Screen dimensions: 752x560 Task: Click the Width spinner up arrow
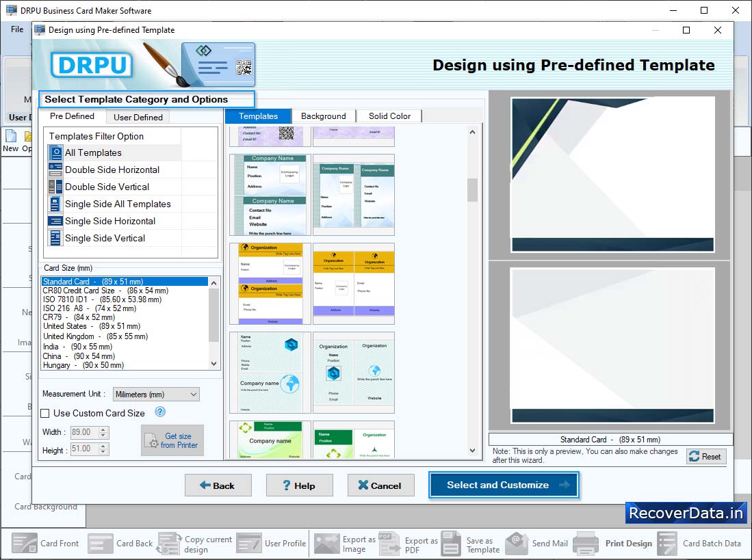pyautogui.click(x=103, y=429)
